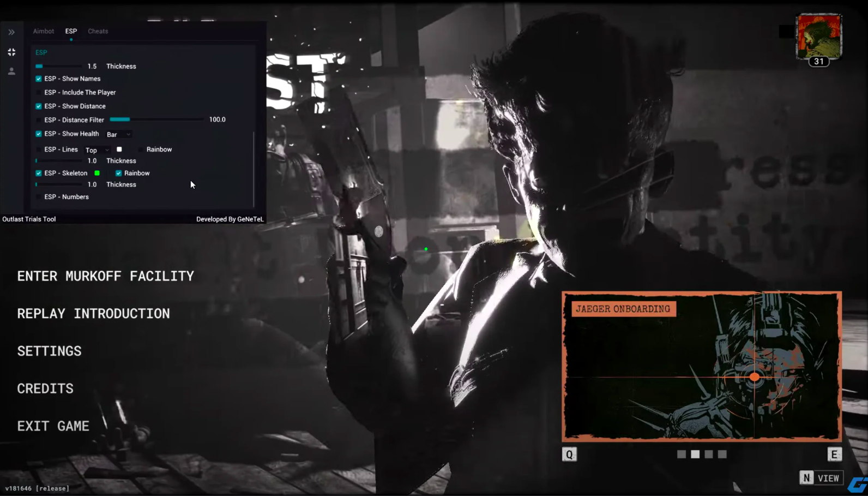The width and height of the screenshot is (868, 496).
Task: Open the white ESP Lines color swatch
Action: point(119,150)
